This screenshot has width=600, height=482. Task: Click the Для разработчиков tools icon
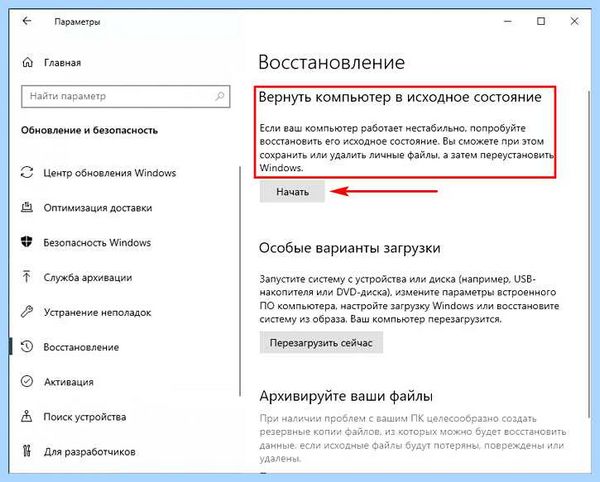tap(26, 451)
